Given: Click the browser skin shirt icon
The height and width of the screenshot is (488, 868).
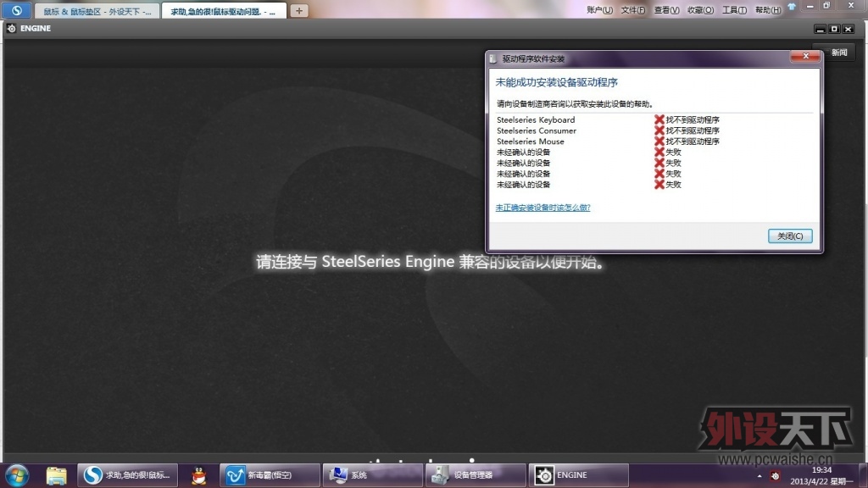Looking at the screenshot, I should [x=792, y=7].
